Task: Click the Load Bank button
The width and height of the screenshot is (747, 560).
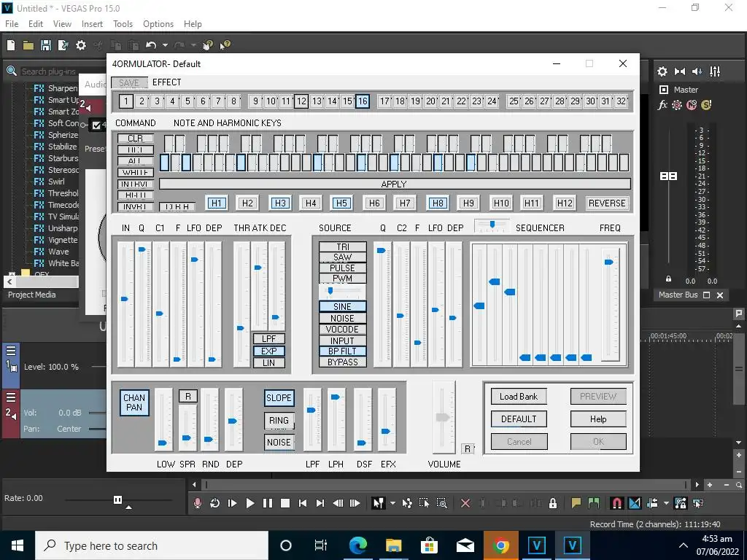Action: (519, 396)
